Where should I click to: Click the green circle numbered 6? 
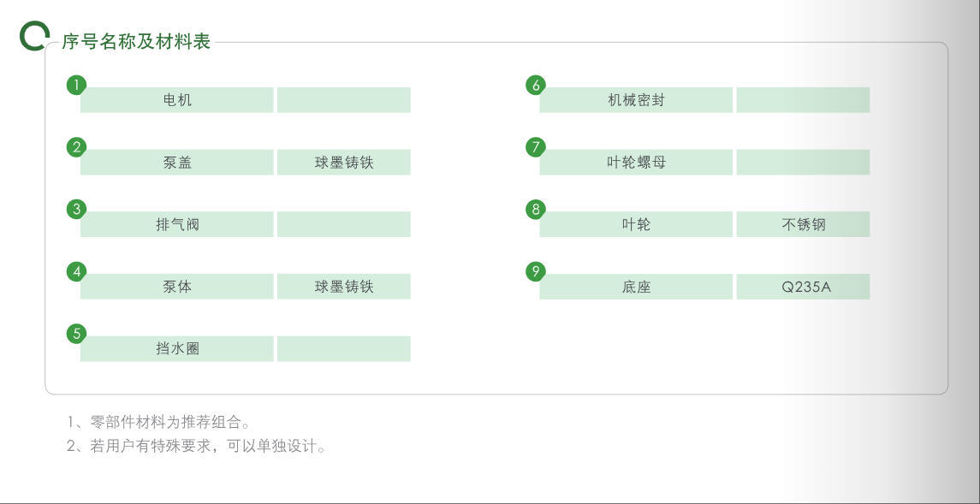click(x=536, y=85)
